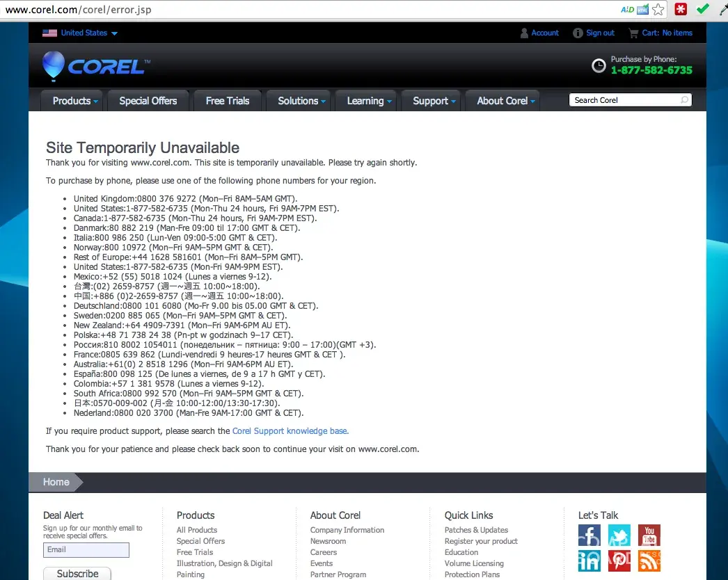
Task: Open Education footer link
Action: tap(461, 552)
